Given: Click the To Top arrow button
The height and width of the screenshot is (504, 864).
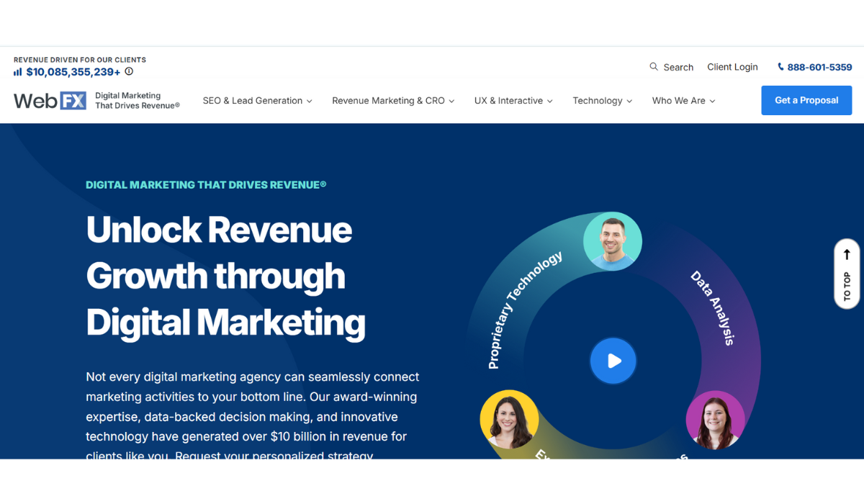Looking at the screenshot, I should 847,274.
